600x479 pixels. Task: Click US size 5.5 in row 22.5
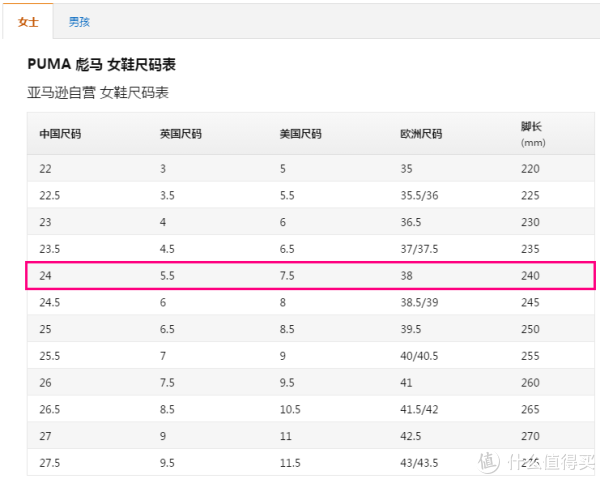(287, 196)
